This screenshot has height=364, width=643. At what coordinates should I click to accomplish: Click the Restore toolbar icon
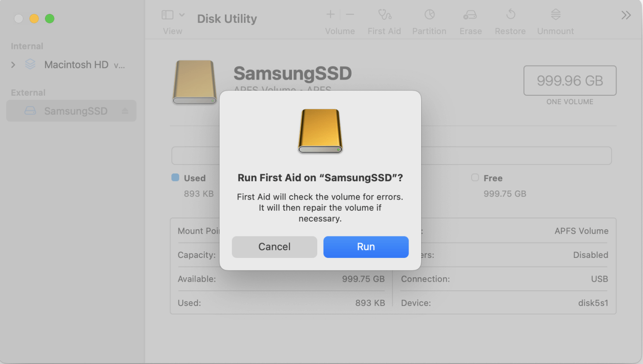pos(510,15)
